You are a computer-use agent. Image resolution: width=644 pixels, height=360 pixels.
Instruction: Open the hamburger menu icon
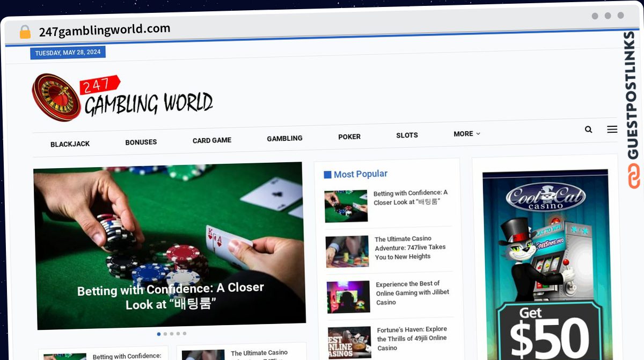click(x=612, y=129)
